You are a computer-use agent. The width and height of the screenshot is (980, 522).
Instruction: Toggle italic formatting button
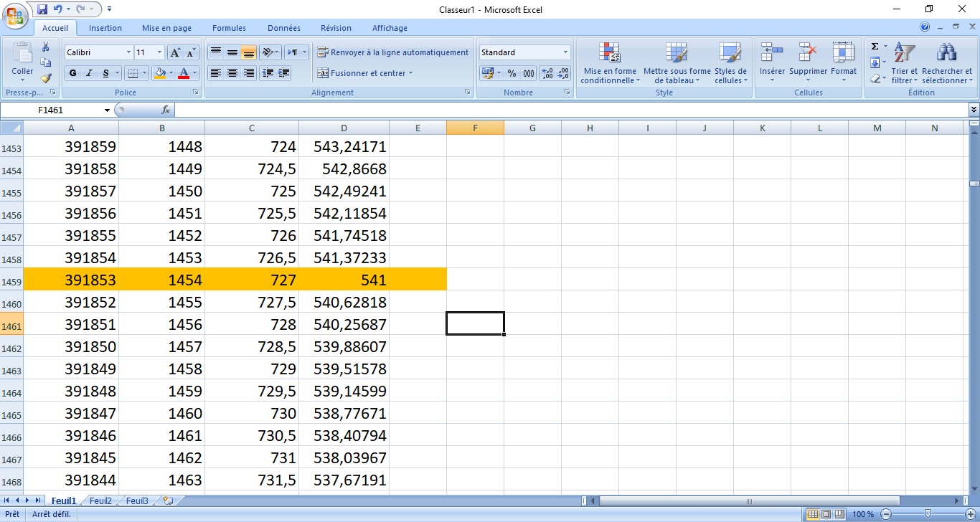coord(90,73)
